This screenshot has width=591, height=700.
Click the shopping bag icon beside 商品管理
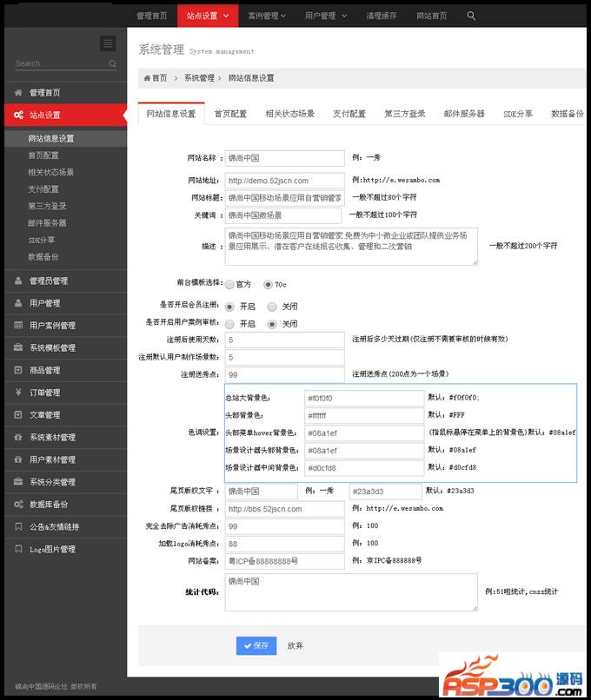click(x=18, y=371)
